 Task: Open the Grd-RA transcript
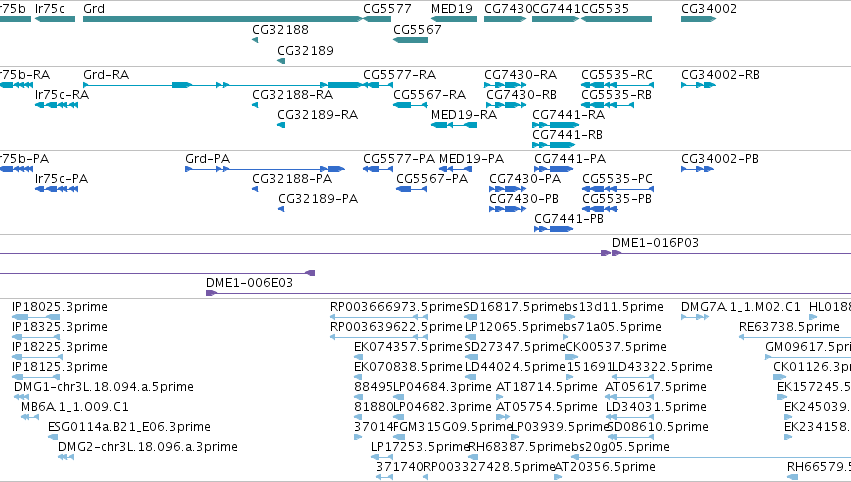tap(223, 85)
